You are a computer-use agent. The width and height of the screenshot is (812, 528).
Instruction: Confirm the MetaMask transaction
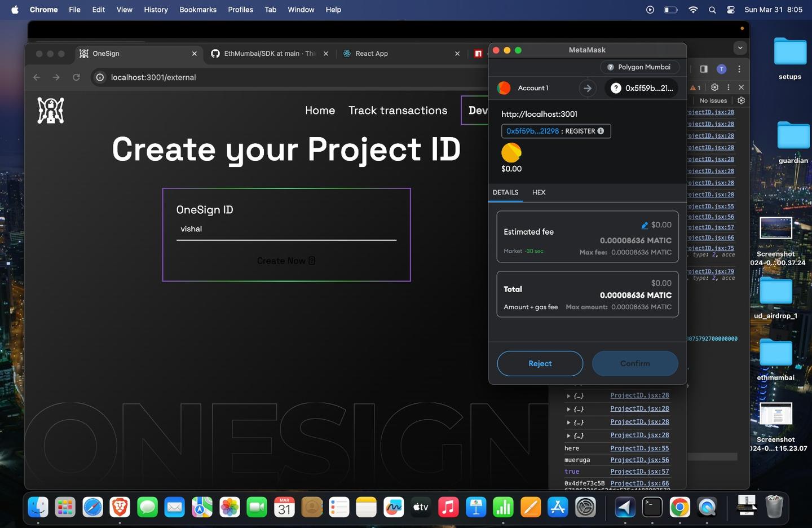[635, 363]
